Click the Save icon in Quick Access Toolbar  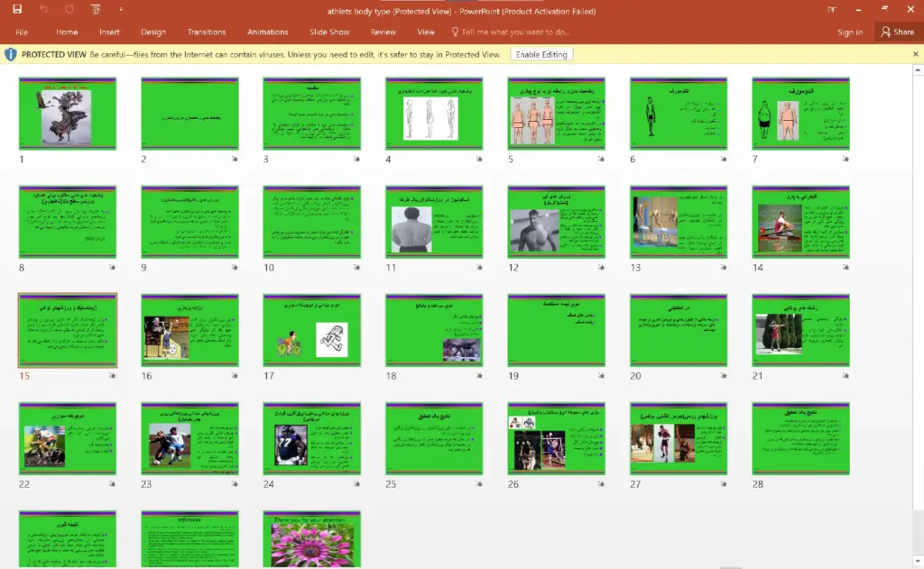17,10
